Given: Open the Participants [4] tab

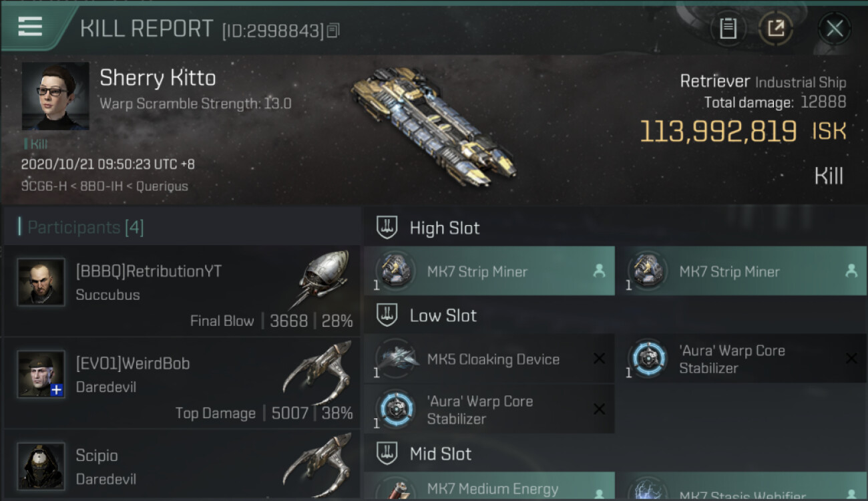Looking at the screenshot, I should pyautogui.click(x=85, y=227).
